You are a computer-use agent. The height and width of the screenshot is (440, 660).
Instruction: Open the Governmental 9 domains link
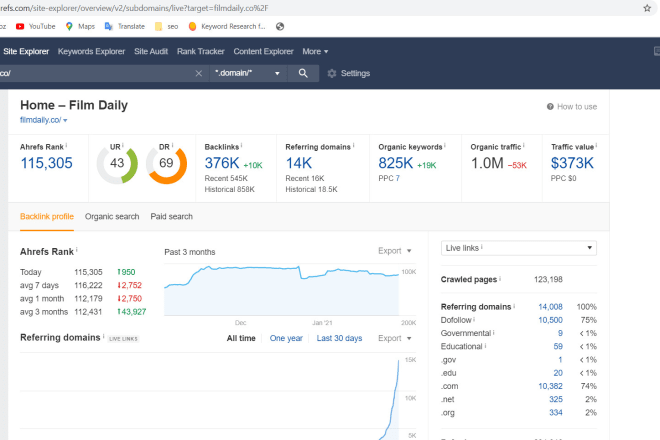click(560, 333)
